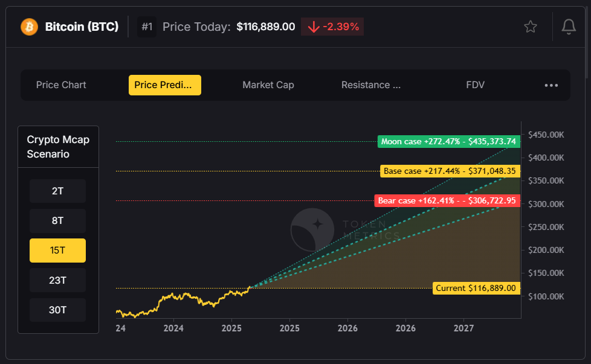Click the Bear case prediction label
The width and height of the screenshot is (591, 364).
click(448, 200)
